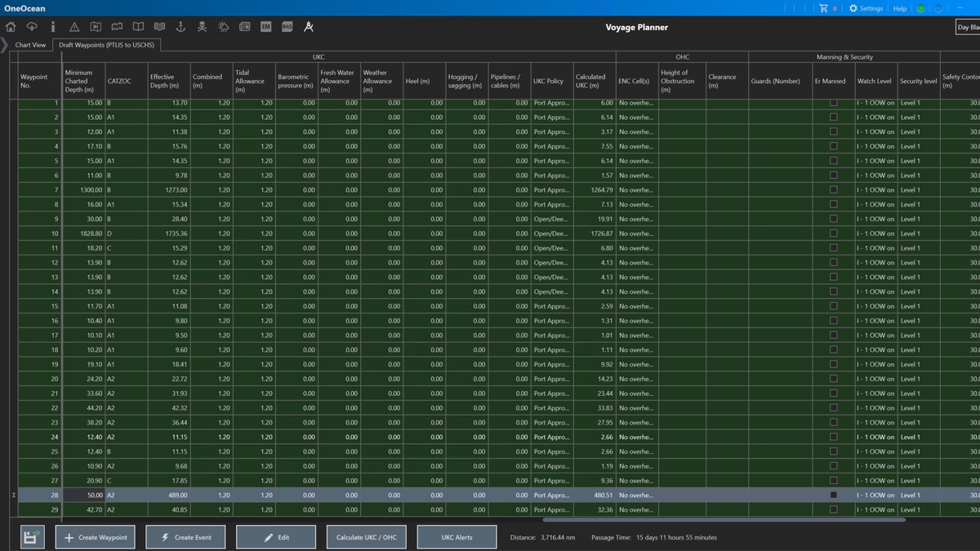Click the R4S toolbar icon
980x551 pixels.
(286, 26)
